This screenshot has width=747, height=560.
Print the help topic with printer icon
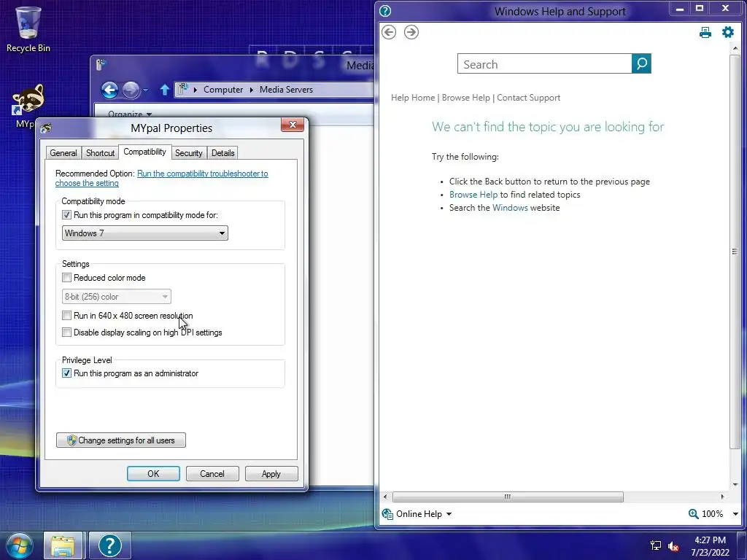coord(705,32)
